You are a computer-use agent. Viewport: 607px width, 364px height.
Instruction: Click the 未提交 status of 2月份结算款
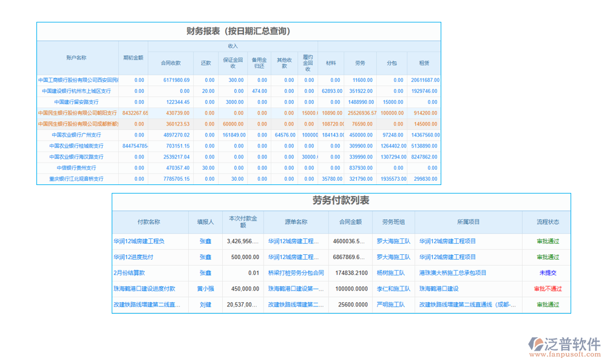(547, 273)
